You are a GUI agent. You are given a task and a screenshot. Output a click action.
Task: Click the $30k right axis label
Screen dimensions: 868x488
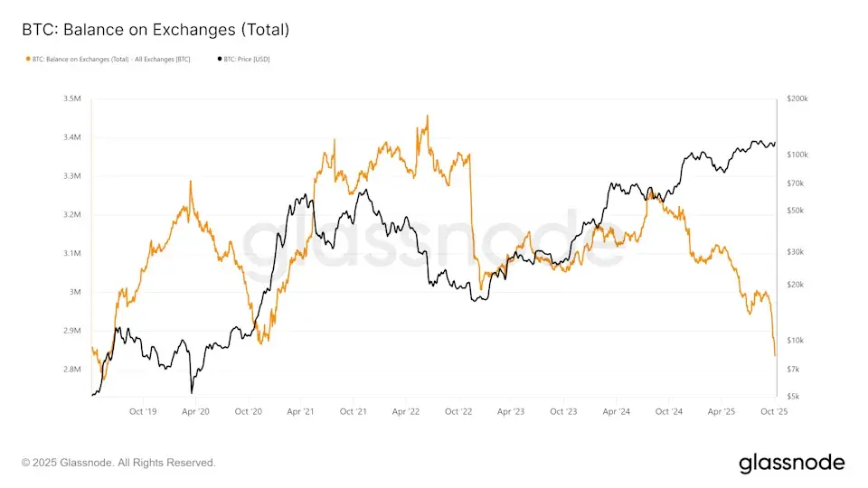(x=794, y=252)
